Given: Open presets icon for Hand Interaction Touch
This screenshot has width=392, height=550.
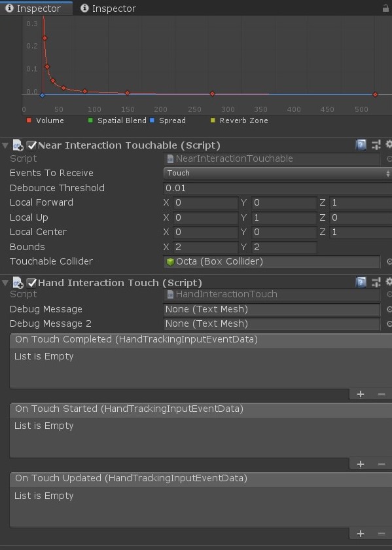Looking at the screenshot, I should coord(376,282).
